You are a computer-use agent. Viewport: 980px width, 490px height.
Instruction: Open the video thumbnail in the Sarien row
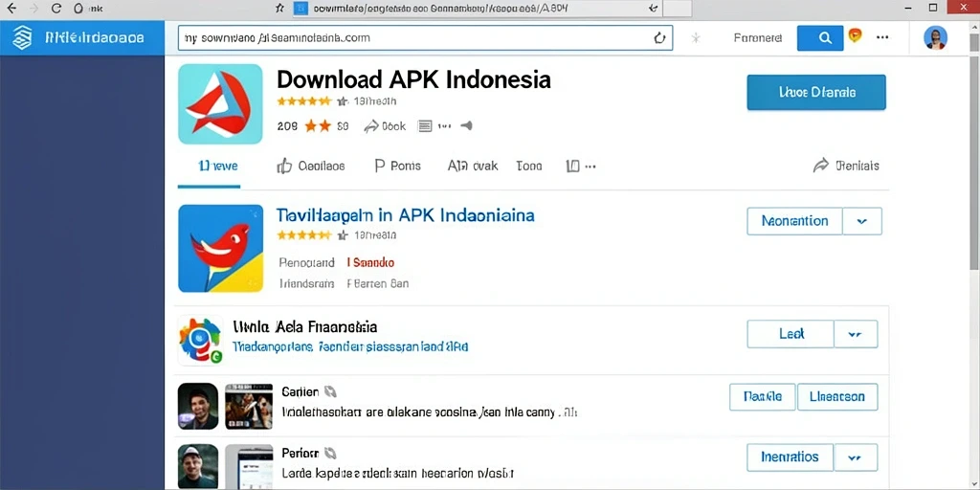[x=249, y=406]
